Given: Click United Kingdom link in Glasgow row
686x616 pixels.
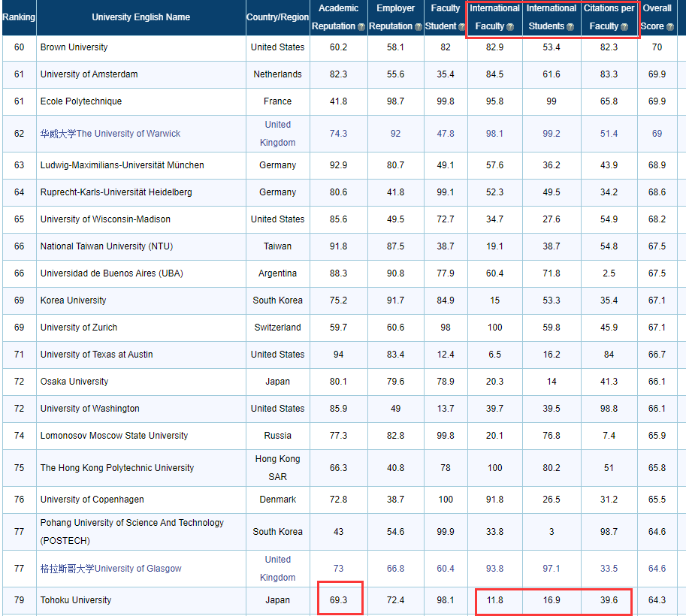Looking at the screenshot, I should click(277, 569).
